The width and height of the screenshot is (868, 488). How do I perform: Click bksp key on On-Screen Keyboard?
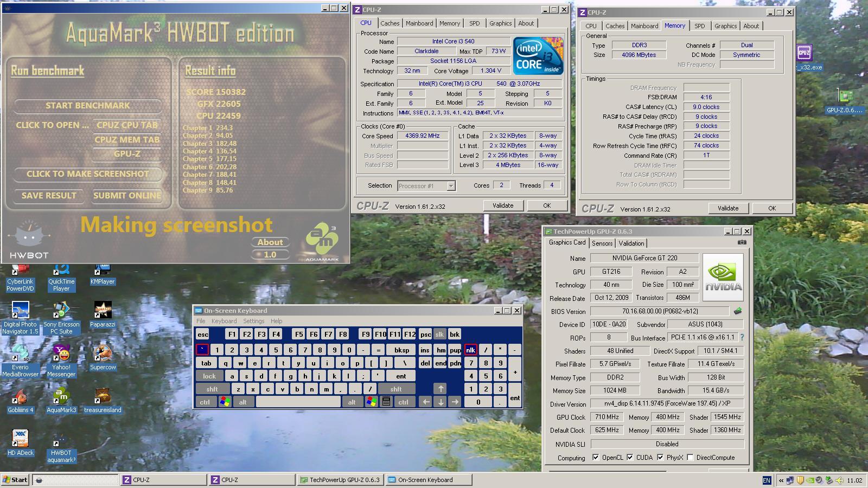(x=402, y=350)
